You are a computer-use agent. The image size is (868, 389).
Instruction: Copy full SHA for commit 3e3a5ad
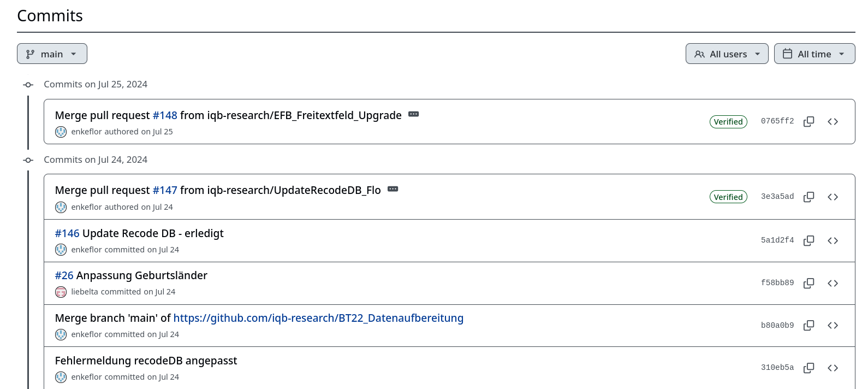[808, 197]
